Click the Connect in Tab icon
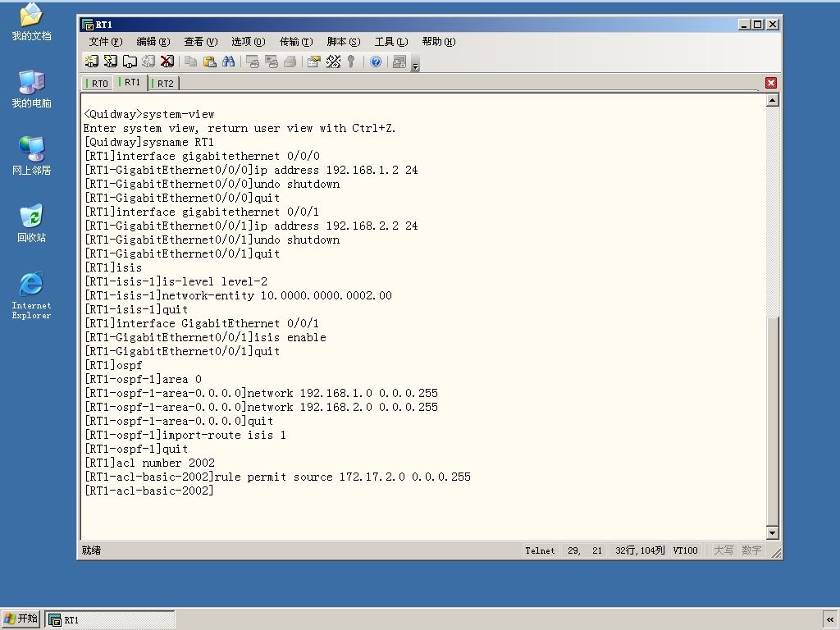The height and width of the screenshot is (630, 840). (130, 62)
